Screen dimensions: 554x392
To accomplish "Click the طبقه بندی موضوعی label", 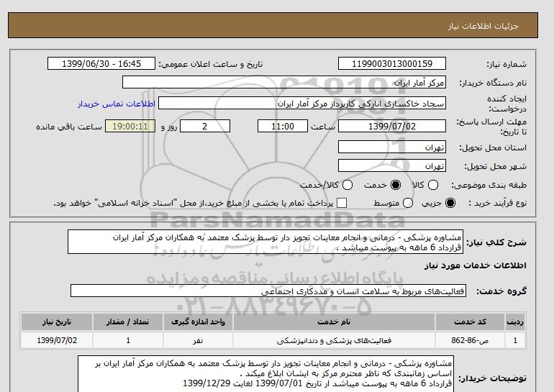I will pyautogui.click(x=489, y=185).
